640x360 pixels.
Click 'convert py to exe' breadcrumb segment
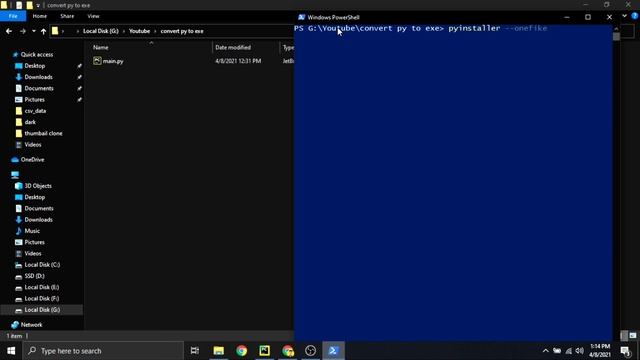tap(182, 31)
